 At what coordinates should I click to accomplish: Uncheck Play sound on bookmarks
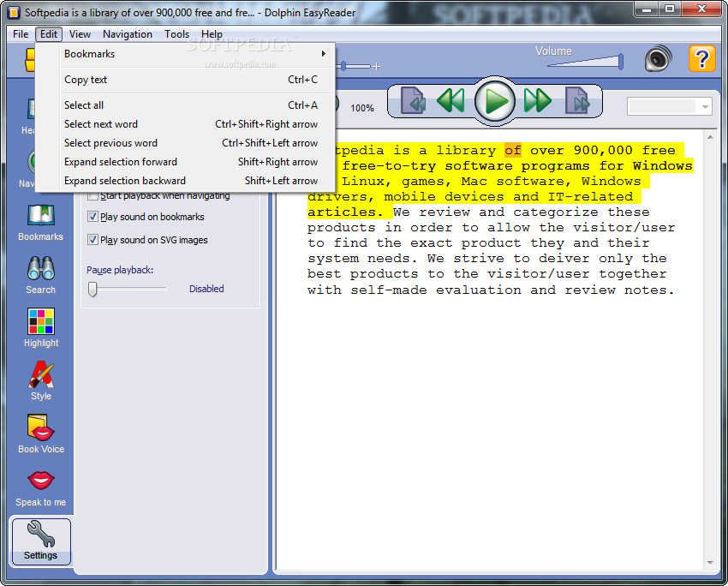pos(92,217)
